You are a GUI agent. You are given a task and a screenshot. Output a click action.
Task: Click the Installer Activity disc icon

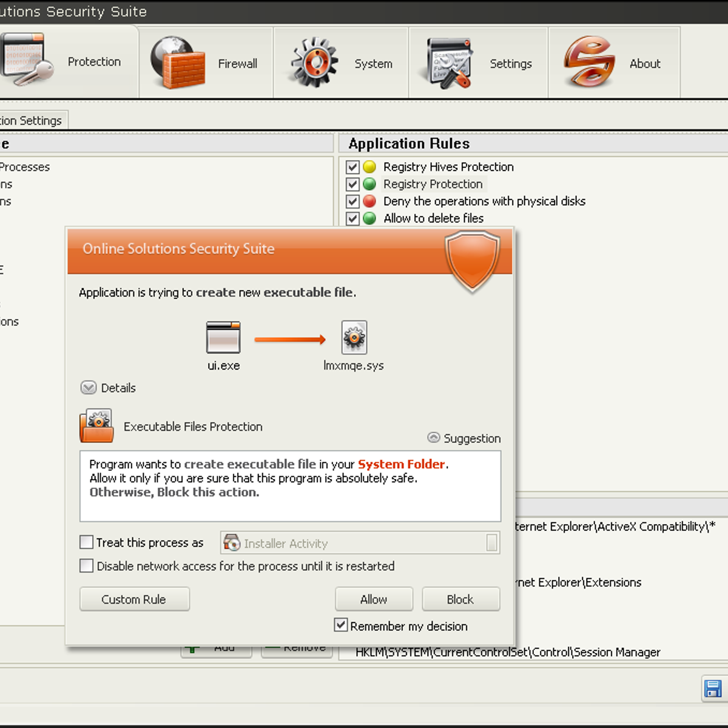[232, 542]
